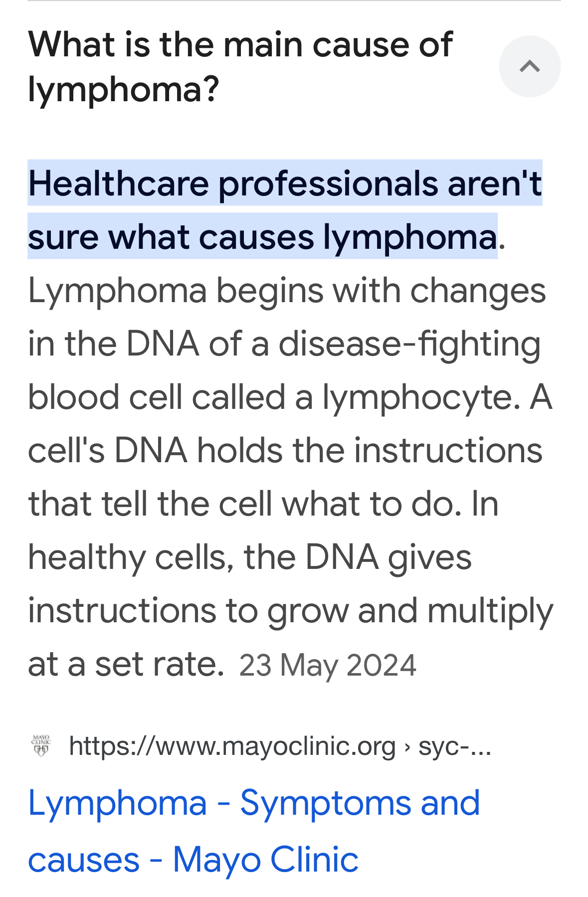Collapse the lymphoma question with the chevron
Viewport: 588px width, 897px height.
[529, 66]
